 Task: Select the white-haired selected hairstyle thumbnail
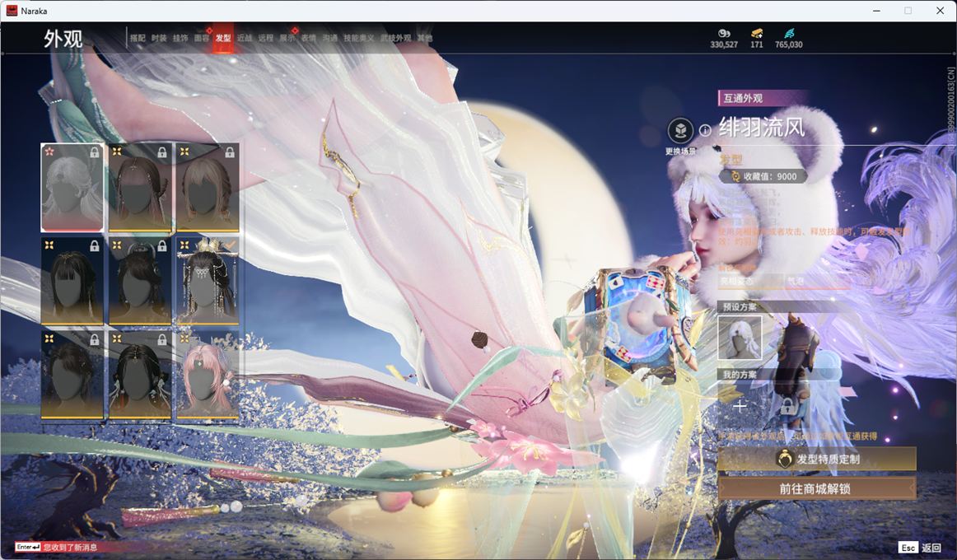[72, 188]
